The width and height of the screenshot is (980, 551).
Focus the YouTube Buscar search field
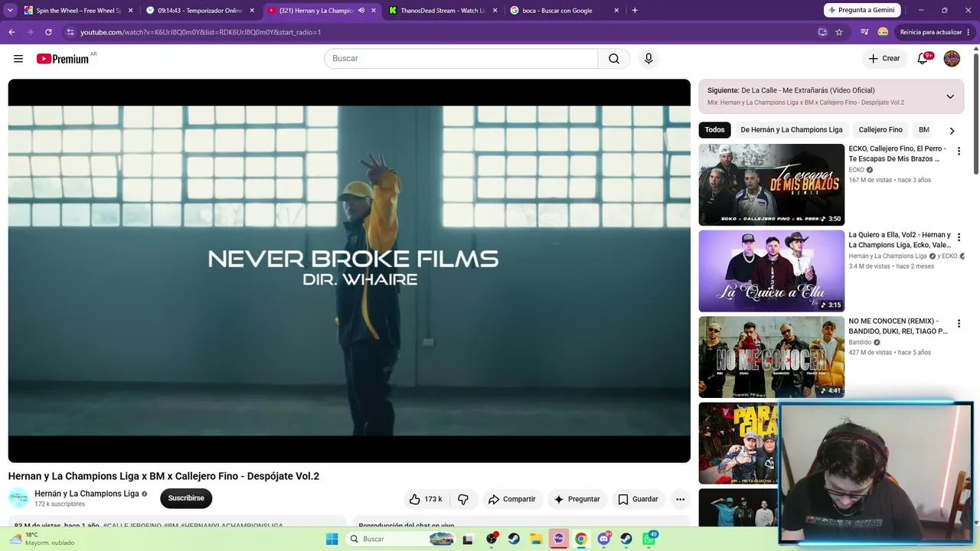(x=461, y=59)
